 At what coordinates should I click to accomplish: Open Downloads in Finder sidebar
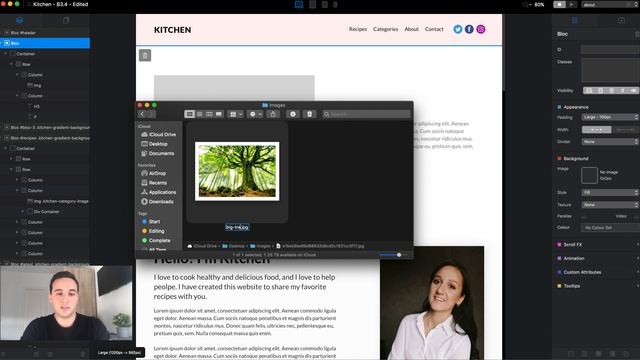pos(157,202)
